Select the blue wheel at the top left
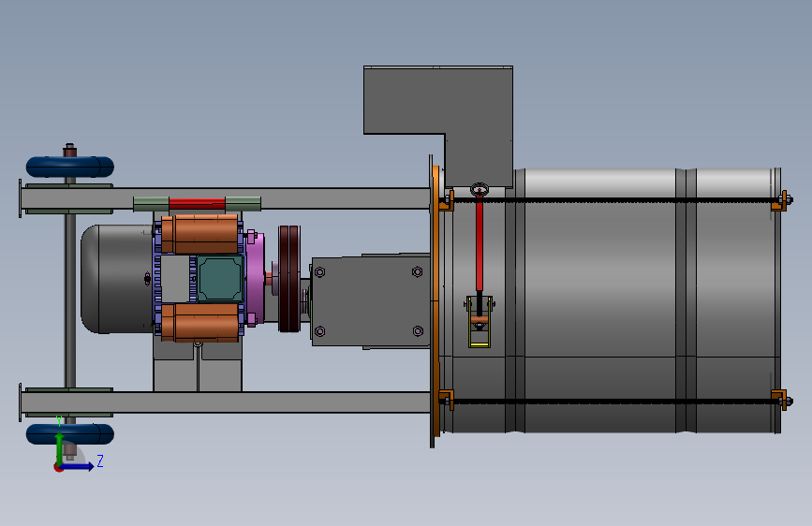The image size is (812, 526). pos(70,167)
